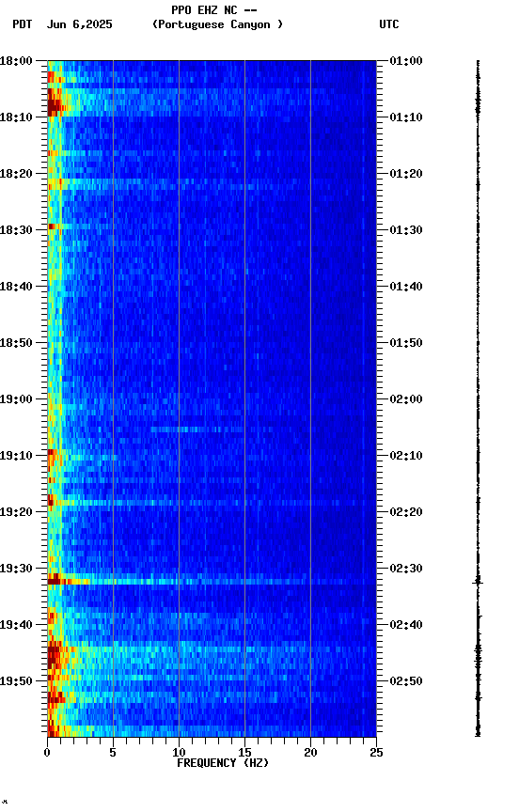Select the UTC timezone label

[x=389, y=24]
